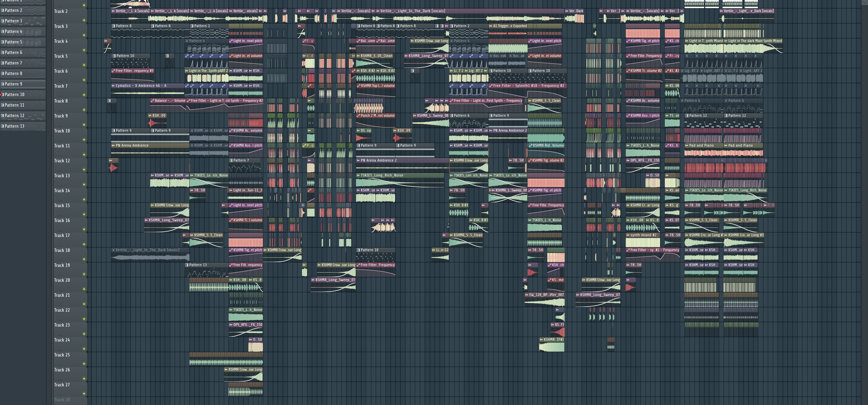Select Pattern 13 in the picker list
The height and width of the screenshot is (405, 868).
click(x=23, y=126)
